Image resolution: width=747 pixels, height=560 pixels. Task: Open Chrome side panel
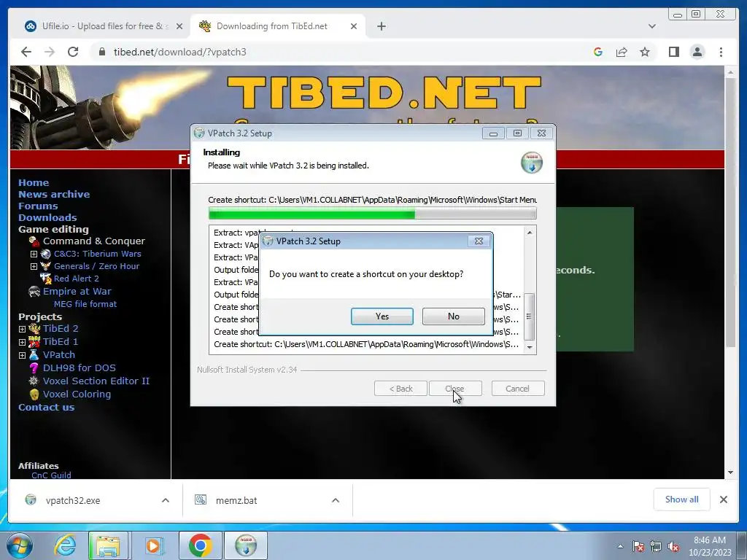tap(673, 52)
